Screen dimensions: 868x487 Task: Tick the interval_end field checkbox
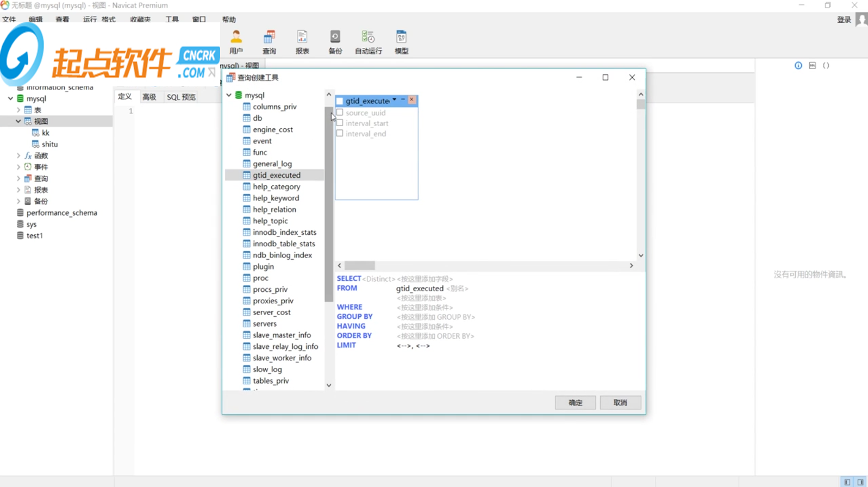[x=340, y=134]
